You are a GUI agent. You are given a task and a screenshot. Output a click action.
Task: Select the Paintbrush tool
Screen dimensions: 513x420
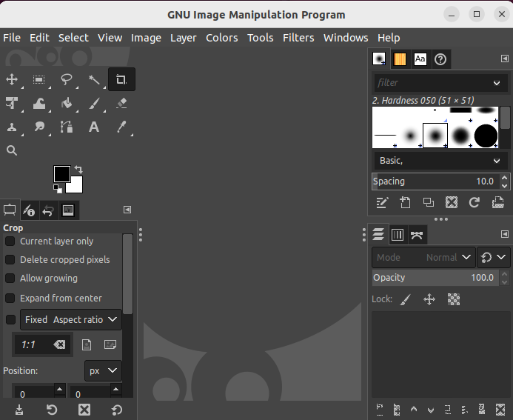[x=94, y=104]
